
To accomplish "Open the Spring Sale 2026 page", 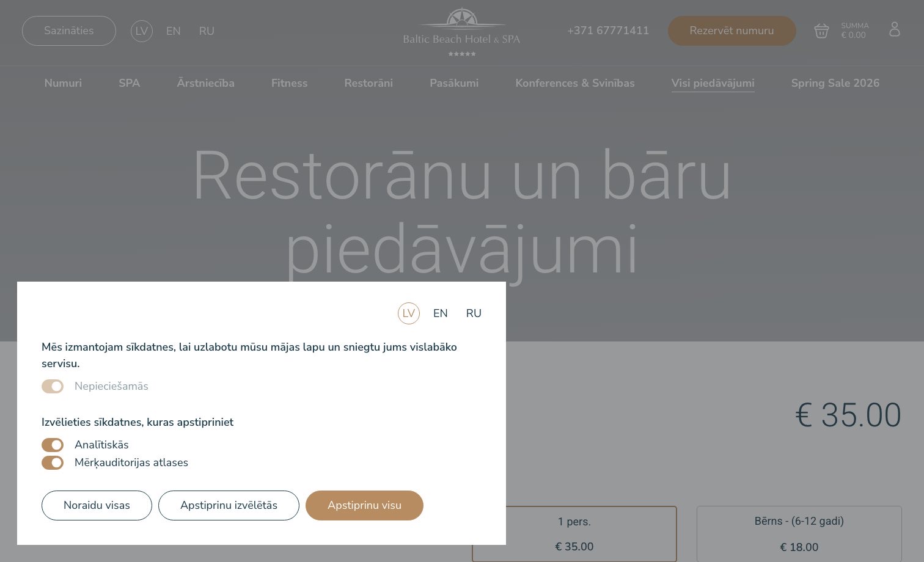I will click(x=835, y=83).
